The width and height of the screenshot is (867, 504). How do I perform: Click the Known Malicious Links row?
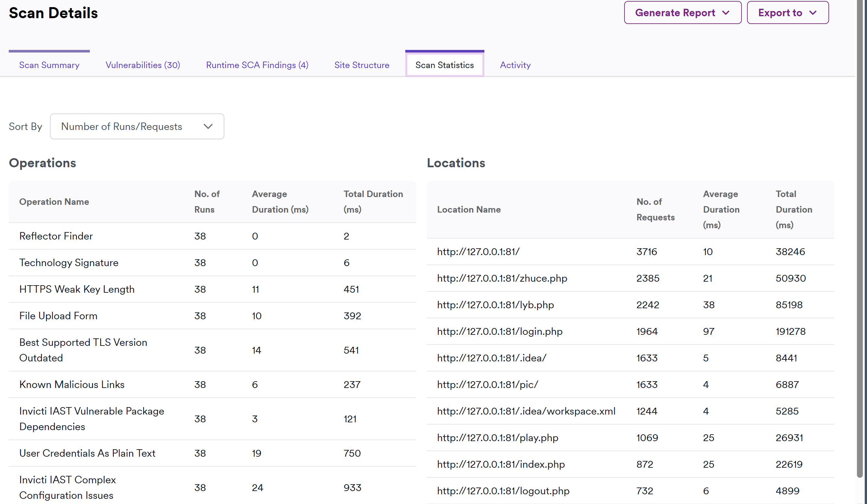click(72, 385)
